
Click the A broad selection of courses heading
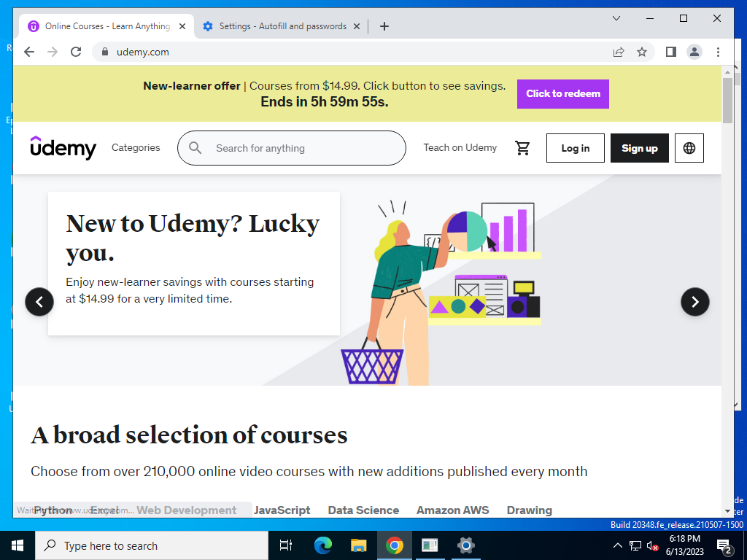[x=189, y=435]
